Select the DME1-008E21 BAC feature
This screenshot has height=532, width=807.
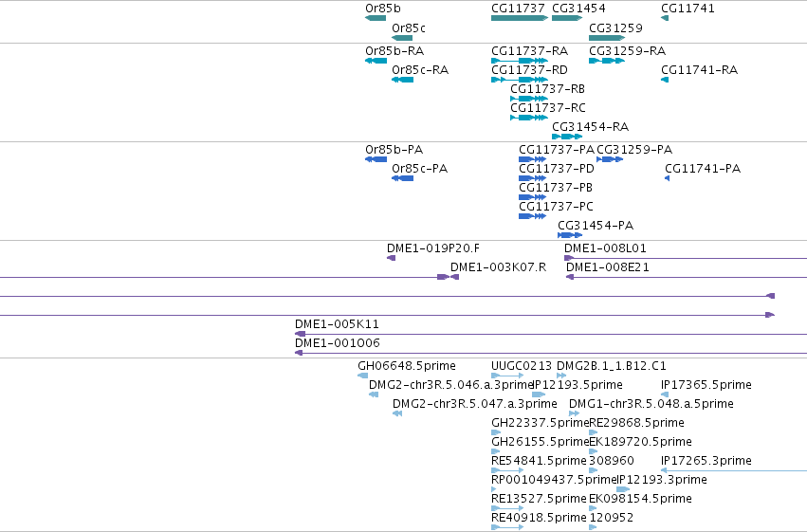click(687, 277)
